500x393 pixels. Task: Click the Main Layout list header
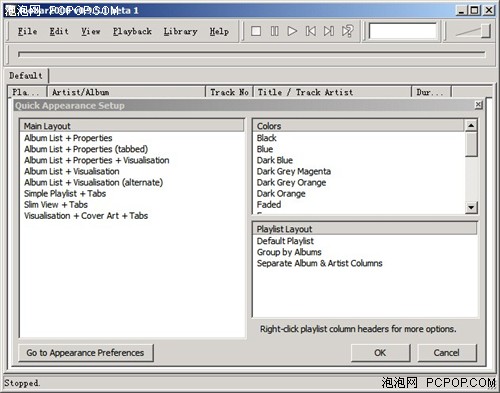132,126
